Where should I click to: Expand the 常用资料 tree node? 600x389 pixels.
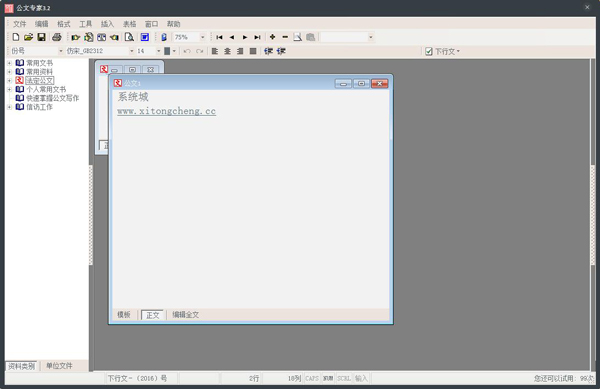(10, 72)
